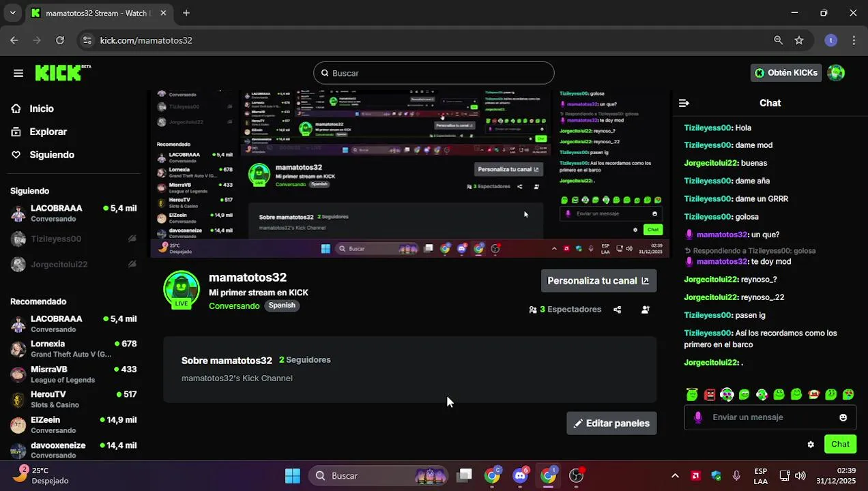Click the purple microphone badge icon
This screenshot has height=491, width=868.
pos(697,417)
